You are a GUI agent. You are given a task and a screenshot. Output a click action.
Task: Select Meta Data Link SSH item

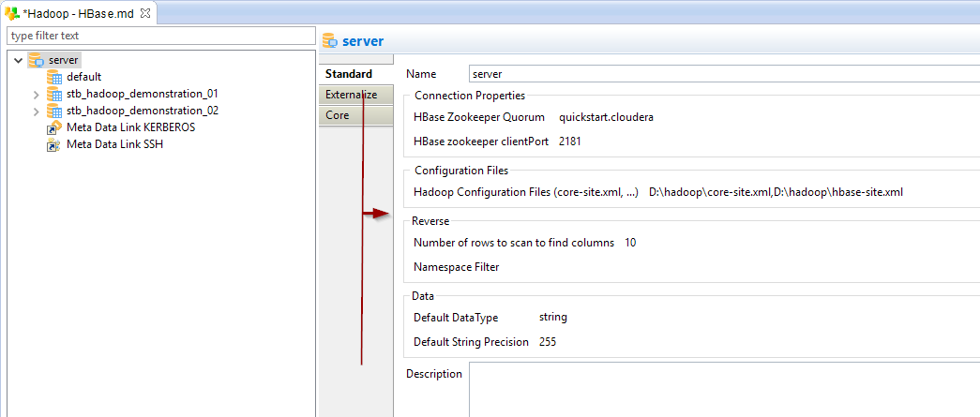[115, 144]
